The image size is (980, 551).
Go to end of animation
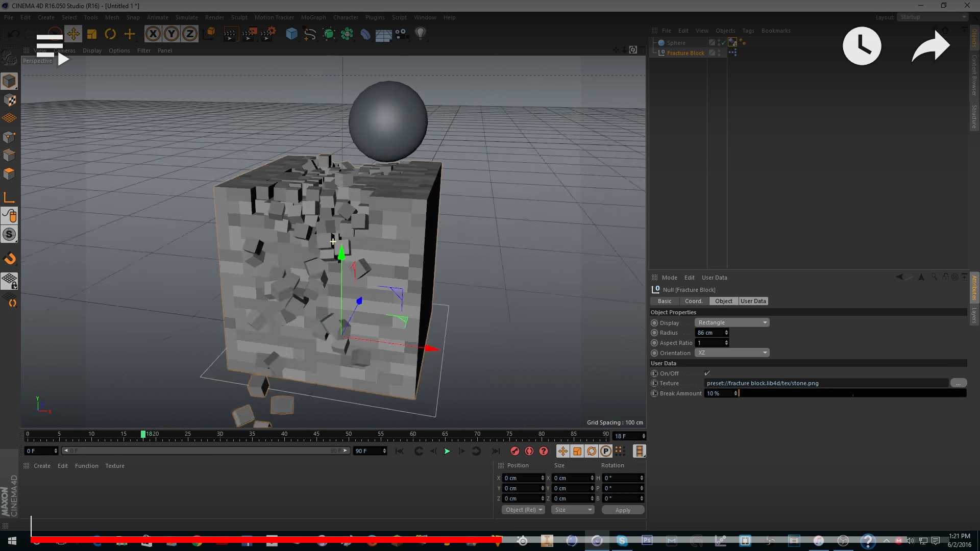coord(496,451)
